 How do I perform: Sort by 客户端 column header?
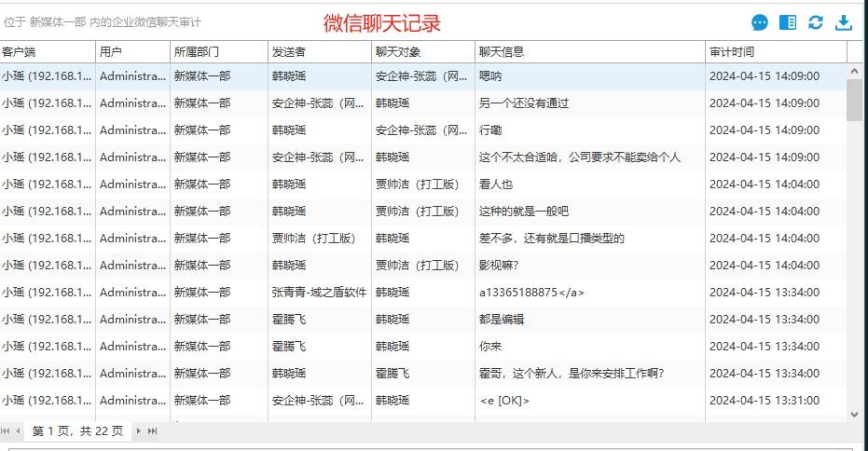click(x=48, y=52)
